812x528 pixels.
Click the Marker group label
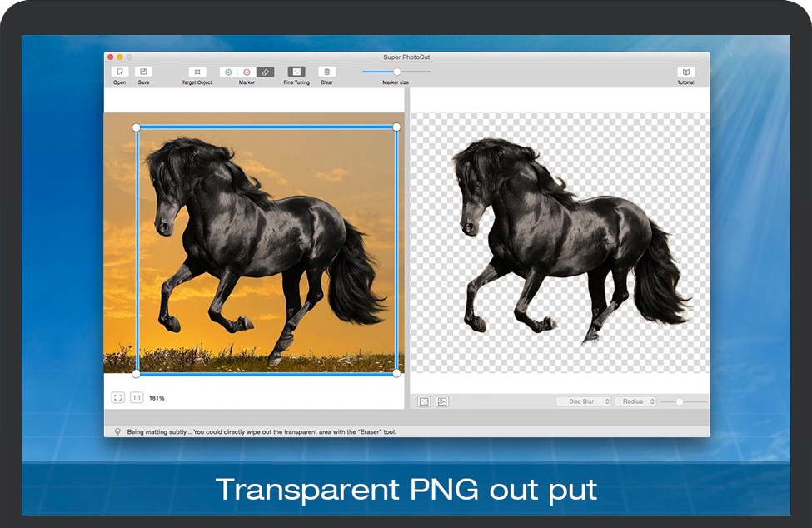click(x=247, y=82)
